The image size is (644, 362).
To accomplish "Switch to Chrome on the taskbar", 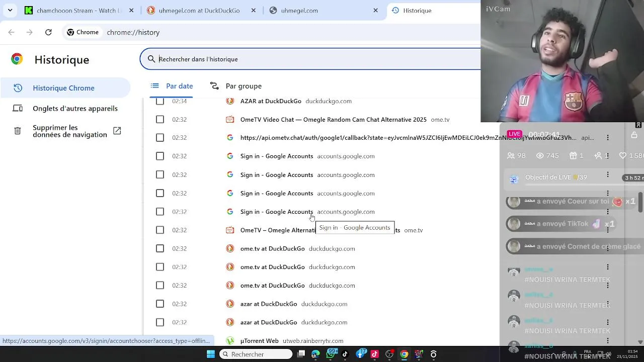I will point(404,354).
